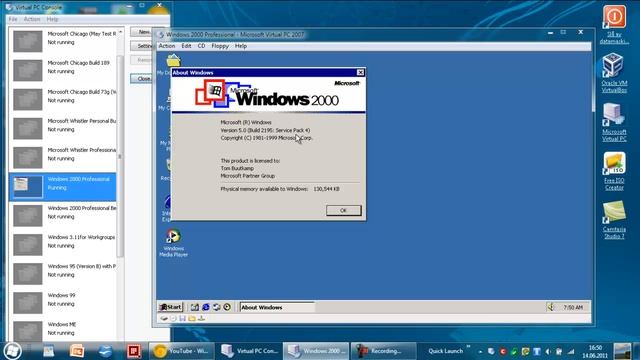
Task: Open My Documents folder icon in guest desktop
Action: pos(173,61)
